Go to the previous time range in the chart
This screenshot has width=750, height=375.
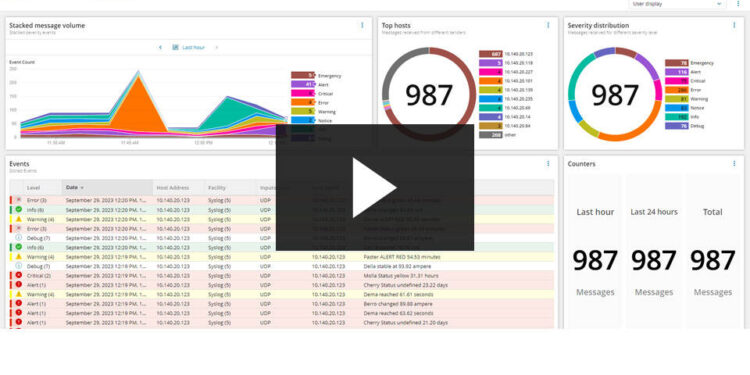coord(160,47)
